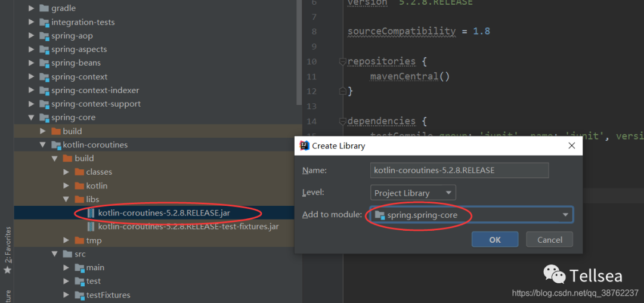Select the test folder under src
644x303 pixels.
coord(94,282)
